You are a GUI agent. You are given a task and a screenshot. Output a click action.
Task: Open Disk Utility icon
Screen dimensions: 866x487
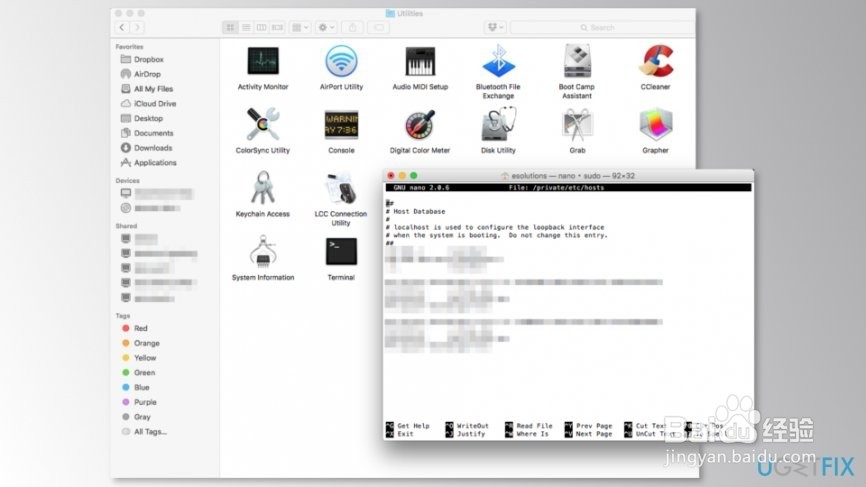(498, 124)
